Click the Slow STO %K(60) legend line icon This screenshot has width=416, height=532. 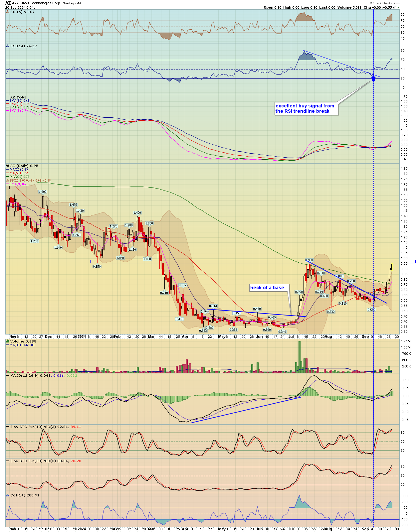(x=8, y=461)
